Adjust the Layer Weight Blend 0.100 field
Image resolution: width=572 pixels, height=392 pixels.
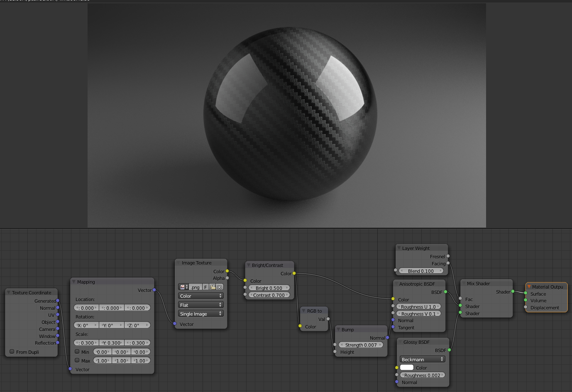(x=421, y=271)
